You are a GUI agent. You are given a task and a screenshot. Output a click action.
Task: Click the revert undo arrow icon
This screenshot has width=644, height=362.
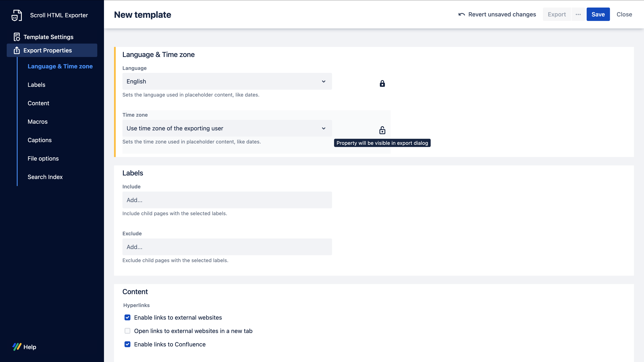pyautogui.click(x=462, y=14)
